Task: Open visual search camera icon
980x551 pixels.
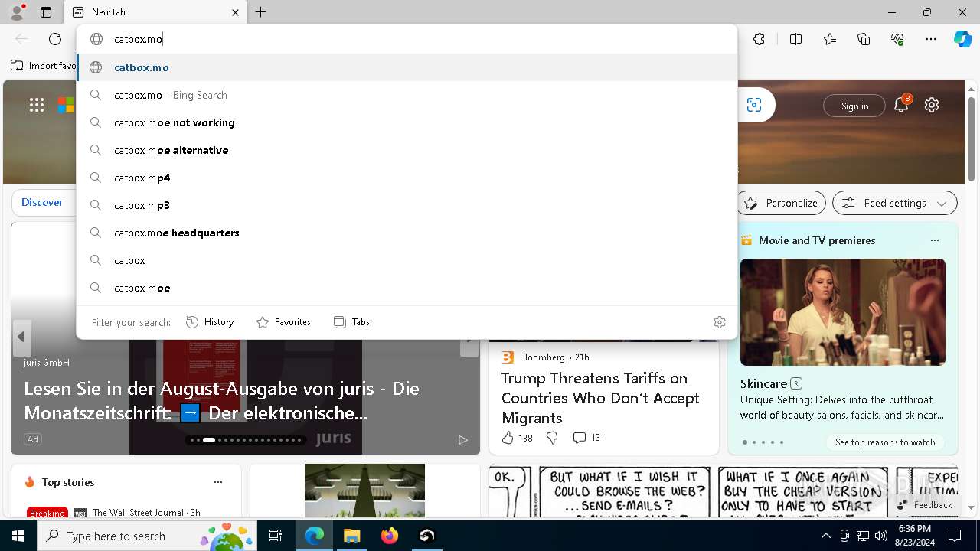Action: pyautogui.click(x=754, y=106)
